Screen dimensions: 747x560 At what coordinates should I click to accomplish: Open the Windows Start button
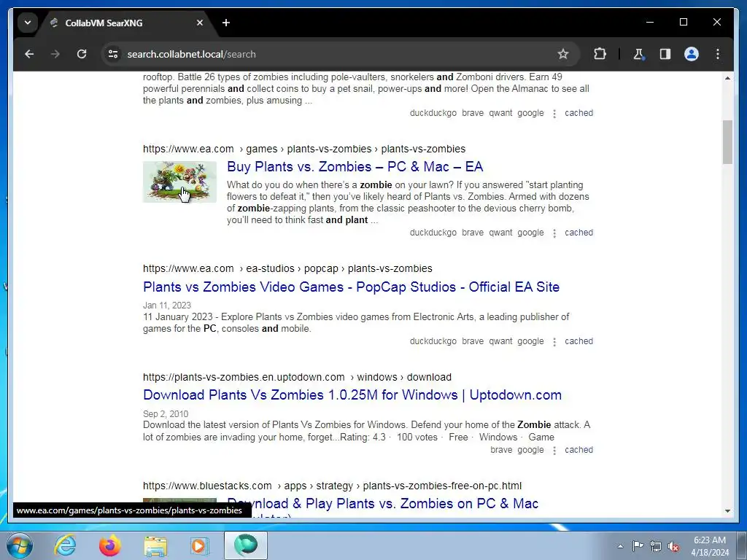[x=20, y=545]
